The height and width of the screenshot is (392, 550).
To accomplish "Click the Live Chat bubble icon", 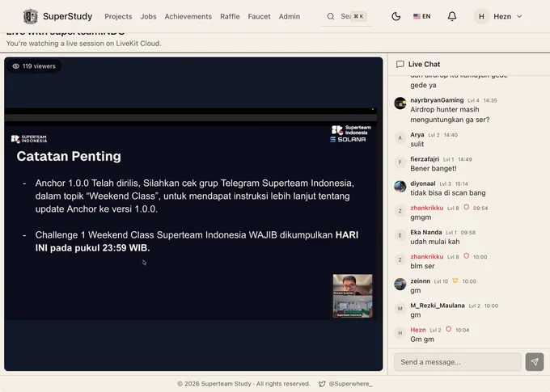I will coord(400,64).
